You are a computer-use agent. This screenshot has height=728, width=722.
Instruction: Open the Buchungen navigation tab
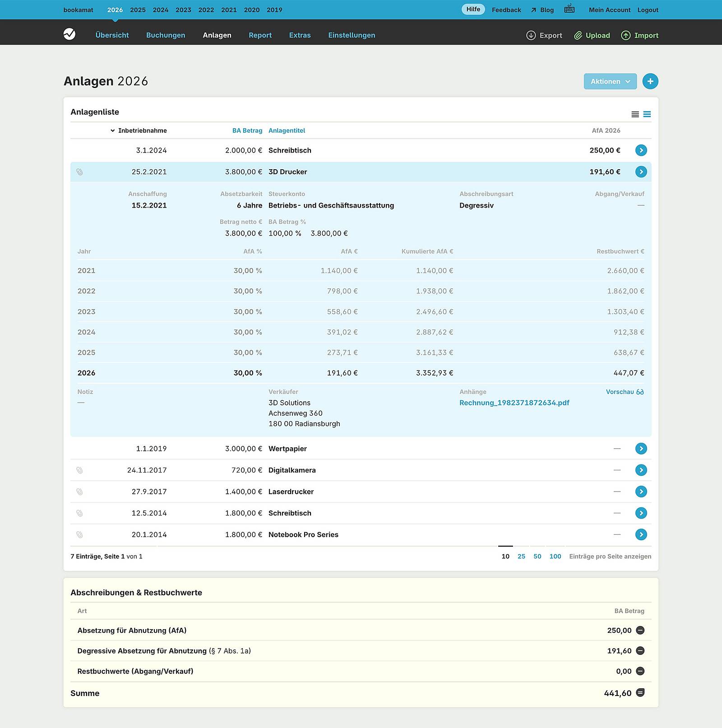tap(166, 35)
